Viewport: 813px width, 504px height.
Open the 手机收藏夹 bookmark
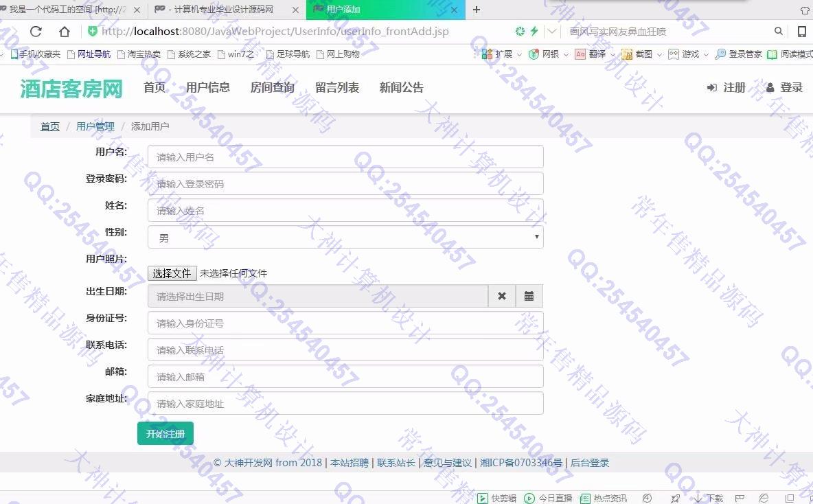click(x=35, y=54)
